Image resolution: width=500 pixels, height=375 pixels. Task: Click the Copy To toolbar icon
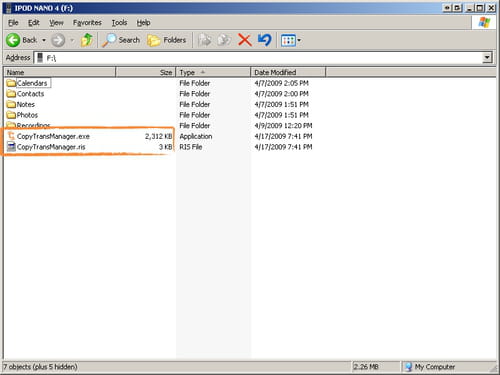[224, 40]
